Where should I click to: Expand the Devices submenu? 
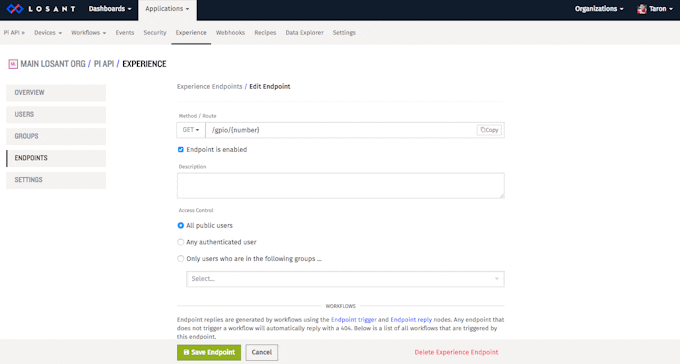48,33
